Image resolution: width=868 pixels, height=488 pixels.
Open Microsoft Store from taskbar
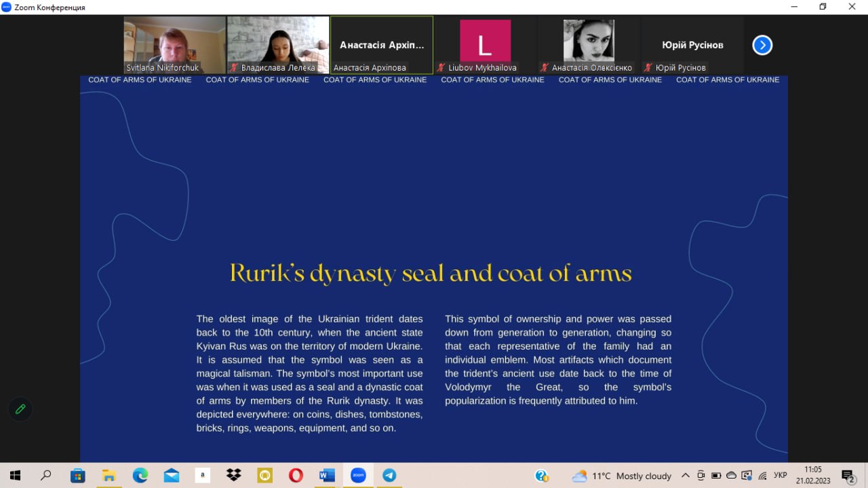coord(78,476)
